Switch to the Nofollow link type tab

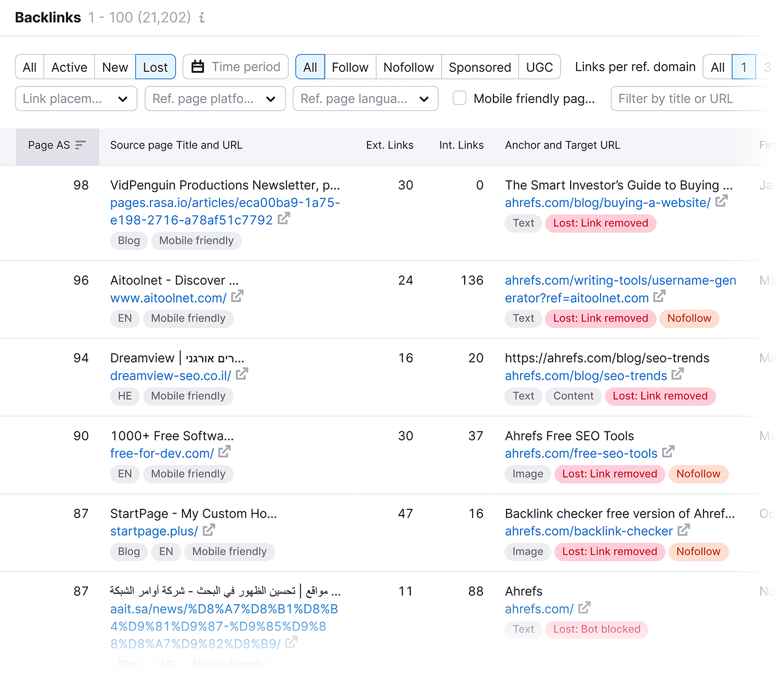409,67
